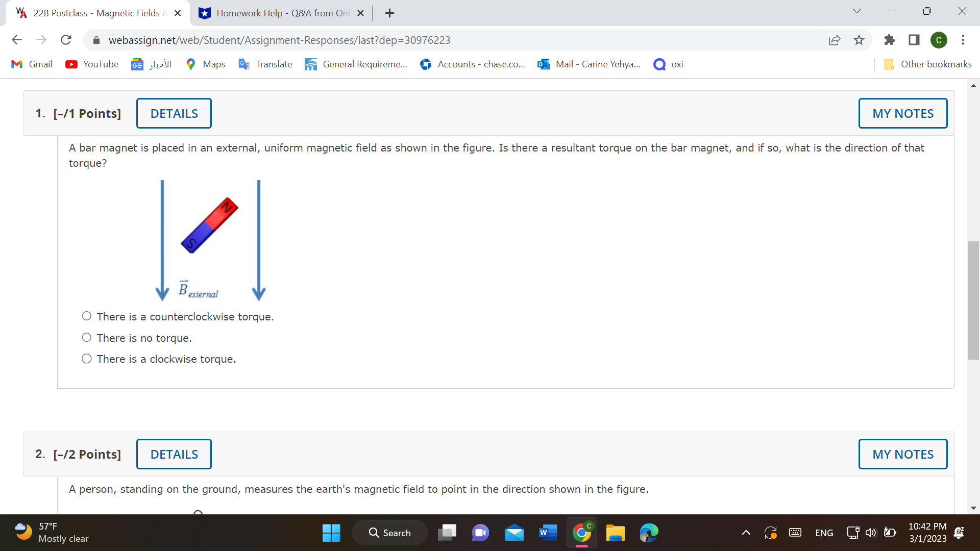Viewport: 980px width, 551px height.
Task: Open the Translate bookmark link
Action: tap(265, 64)
